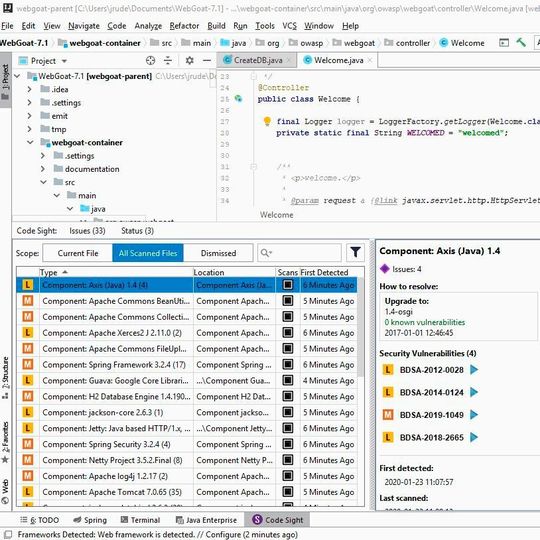The width and height of the screenshot is (540, 540).
Task: Open the Code Sight tool window
Action: pyautogui.click(x=277, y=519)
